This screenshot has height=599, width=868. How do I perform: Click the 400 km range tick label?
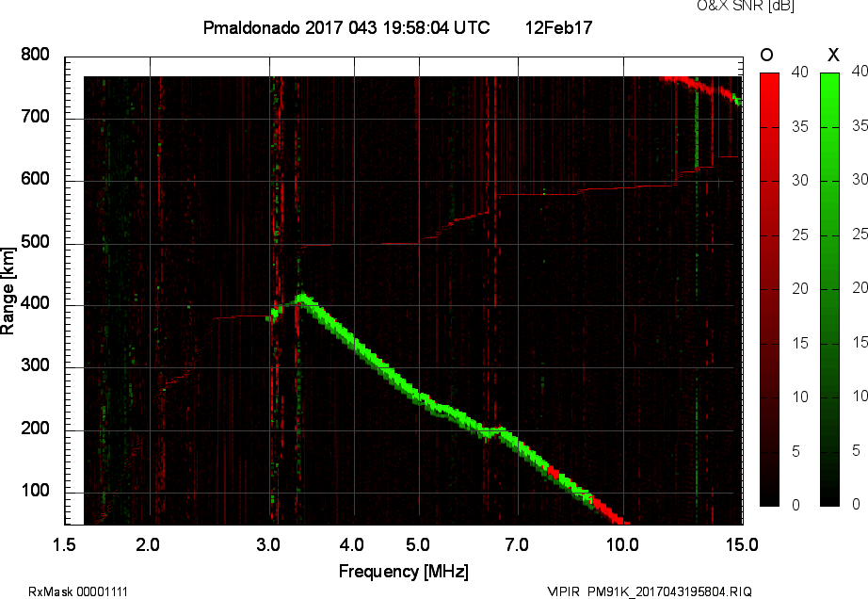click(x=36, y=303)
